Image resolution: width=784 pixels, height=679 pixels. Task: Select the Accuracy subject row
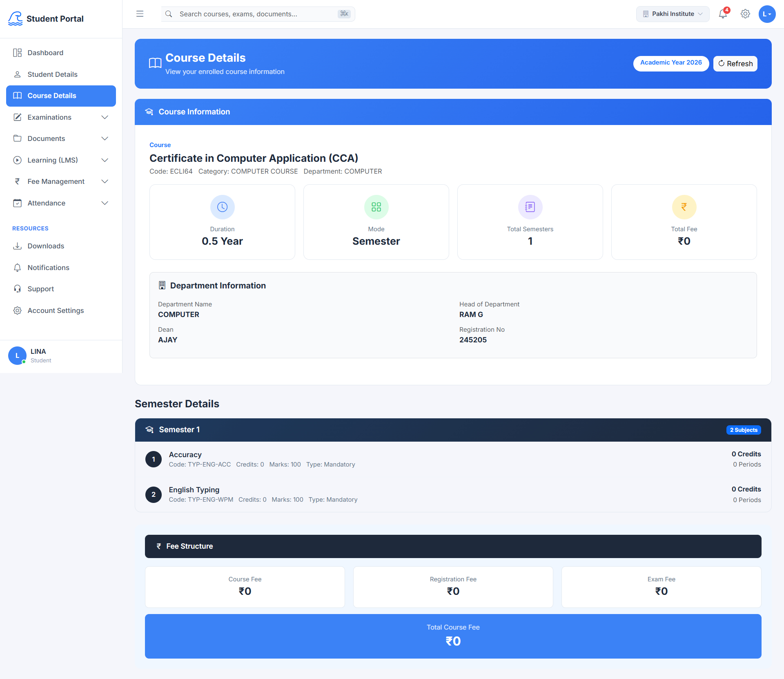453,459
